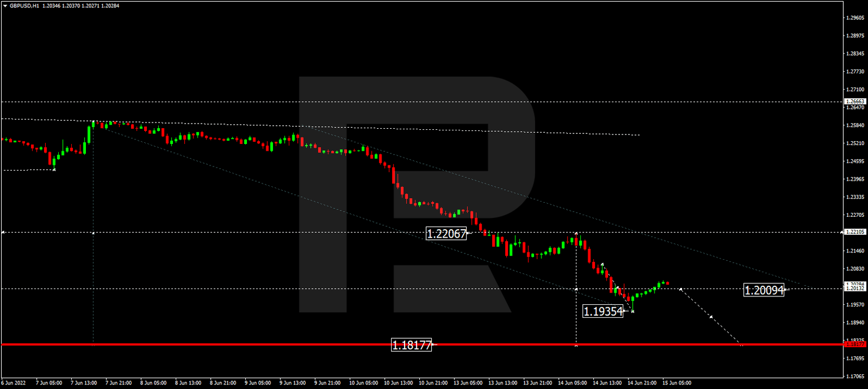Select the 1.20094 target label
Image resolution: width=868 pixels, height=389 pixels.
click(x=764, y=290)
